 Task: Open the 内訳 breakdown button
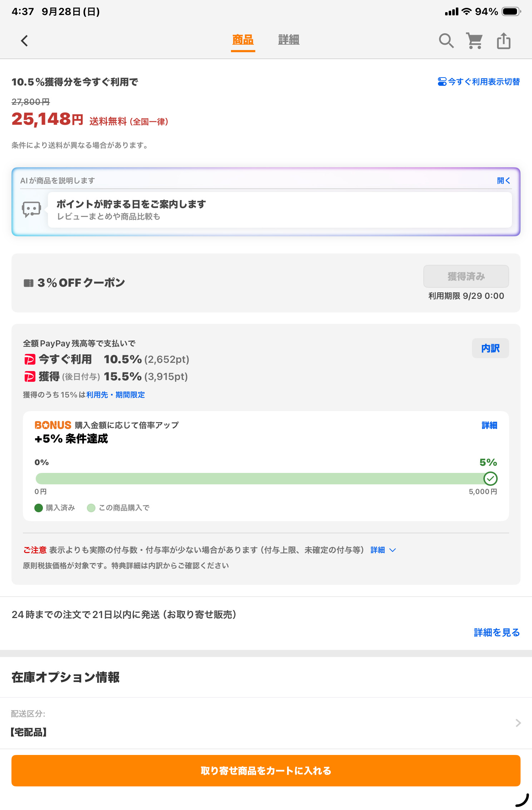click(x=490, y=348)
